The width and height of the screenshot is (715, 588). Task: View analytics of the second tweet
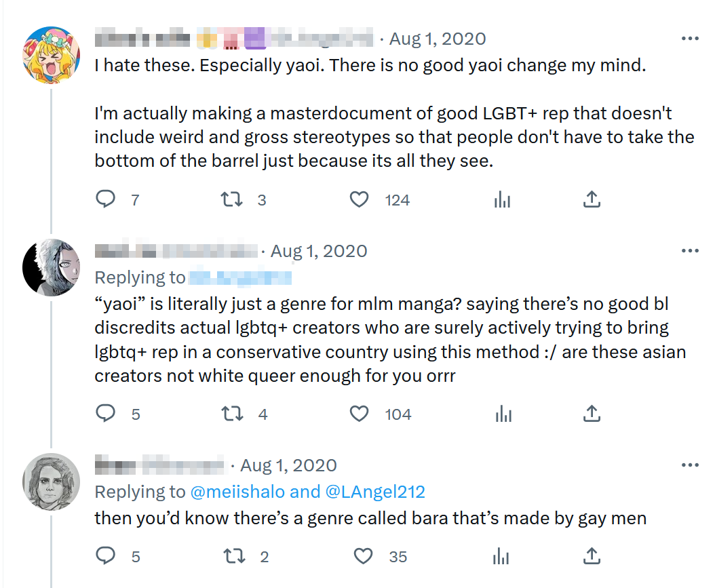[502, 414]
